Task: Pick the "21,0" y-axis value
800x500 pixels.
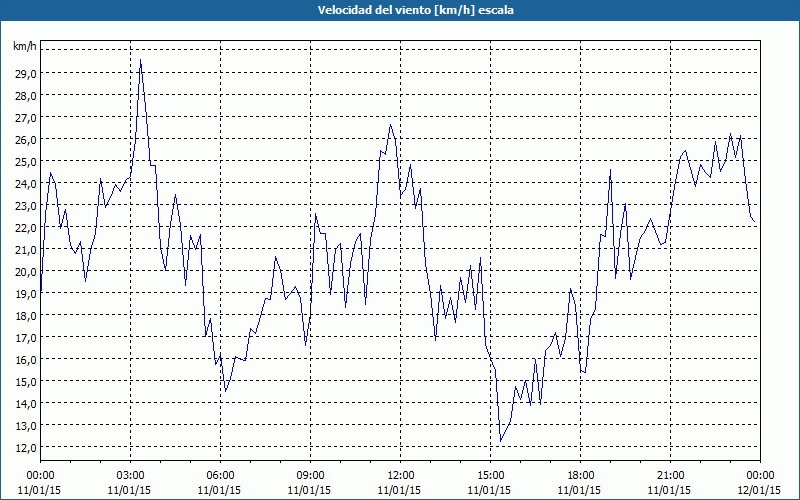Action: (26, 249)
